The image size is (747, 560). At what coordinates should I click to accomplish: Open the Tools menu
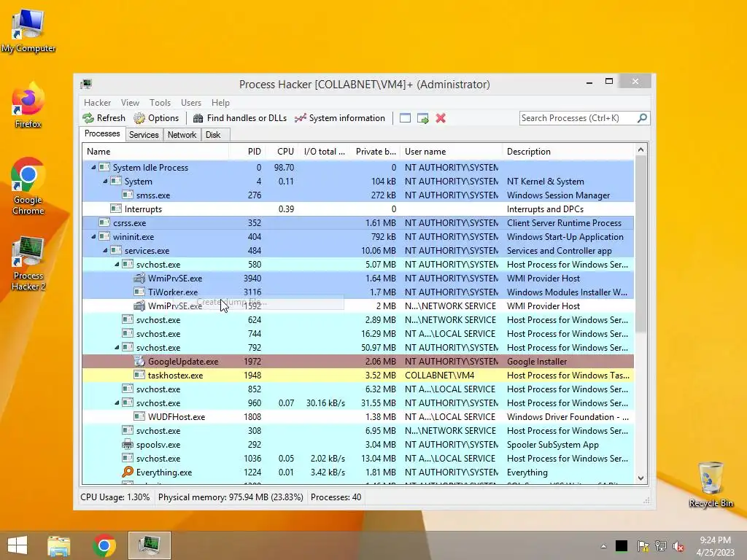click(160, 102)
